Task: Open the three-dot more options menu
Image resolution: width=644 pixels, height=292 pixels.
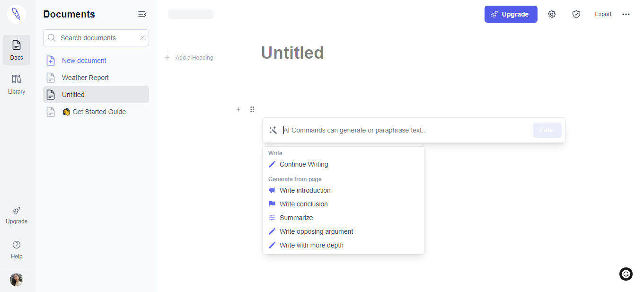Action: pyautogui.click(x=626, y=14)
